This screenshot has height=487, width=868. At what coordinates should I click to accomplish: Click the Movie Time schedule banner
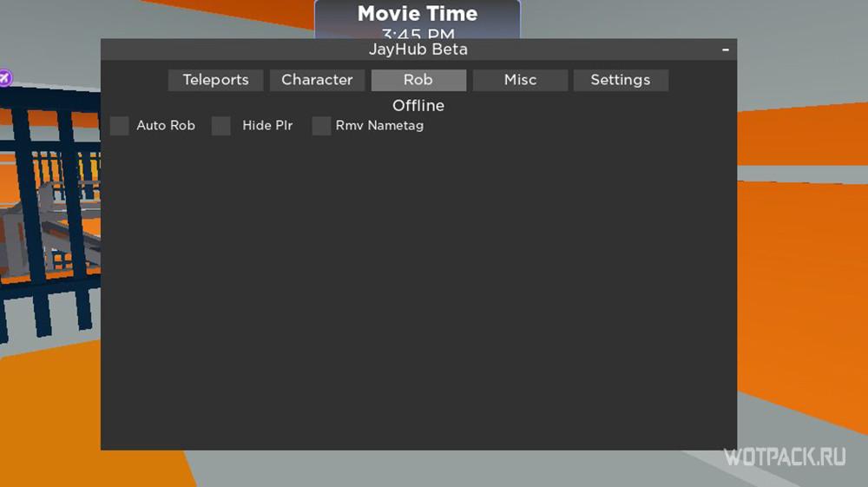tap(418, 20)
